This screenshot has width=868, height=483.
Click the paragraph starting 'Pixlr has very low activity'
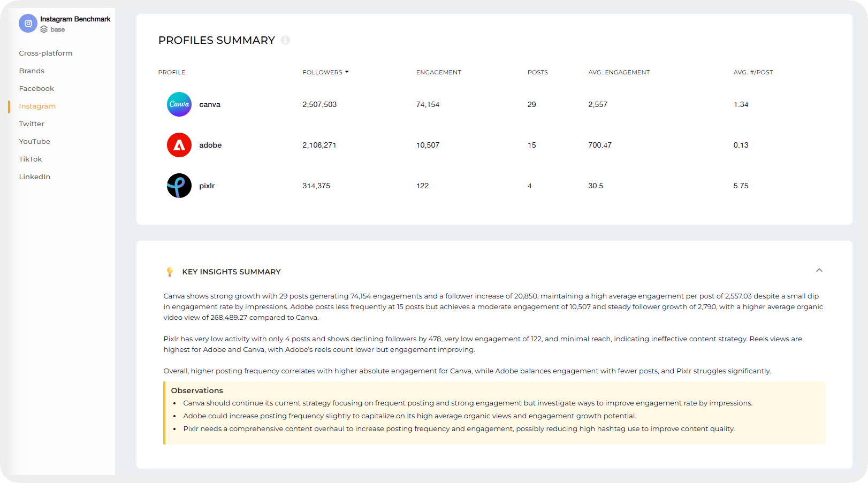click(483, 344)
